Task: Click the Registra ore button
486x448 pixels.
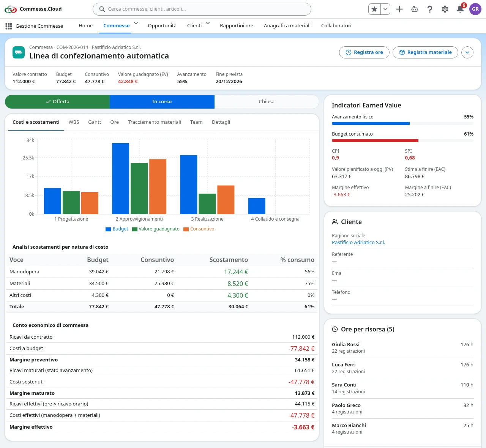Action: (364, 52)
